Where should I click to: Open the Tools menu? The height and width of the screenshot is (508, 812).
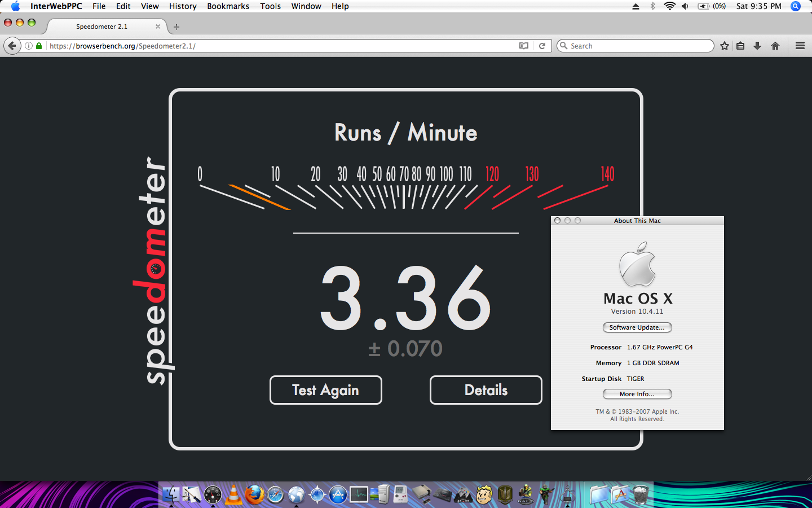[270, 6]
